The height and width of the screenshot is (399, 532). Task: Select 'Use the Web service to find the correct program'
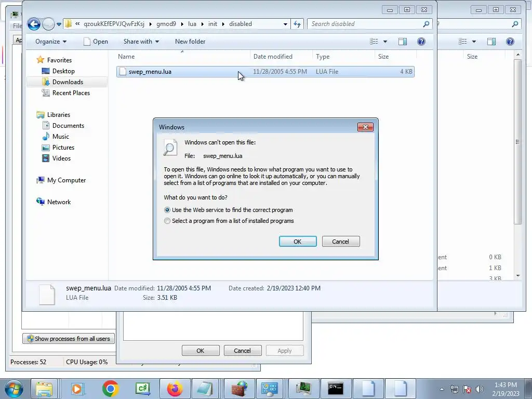click(167, 210)
